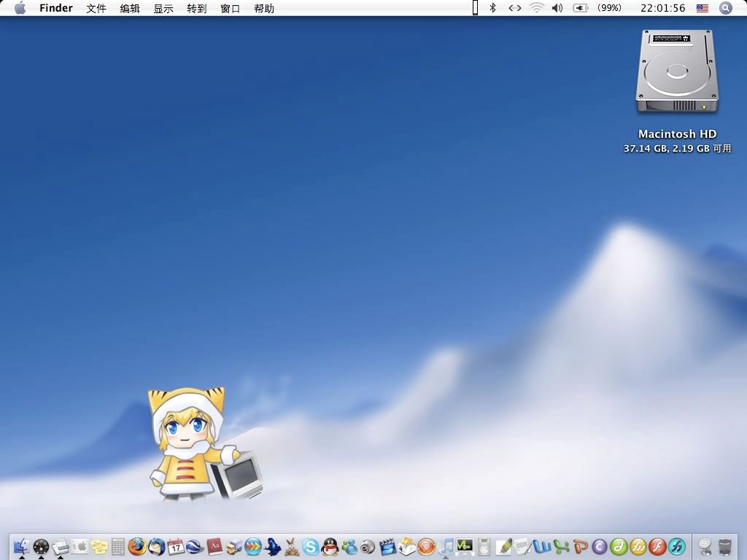Open the grey DVD remote dock app
The width and height of the screenshot is (747, 560).
(484, 547)
